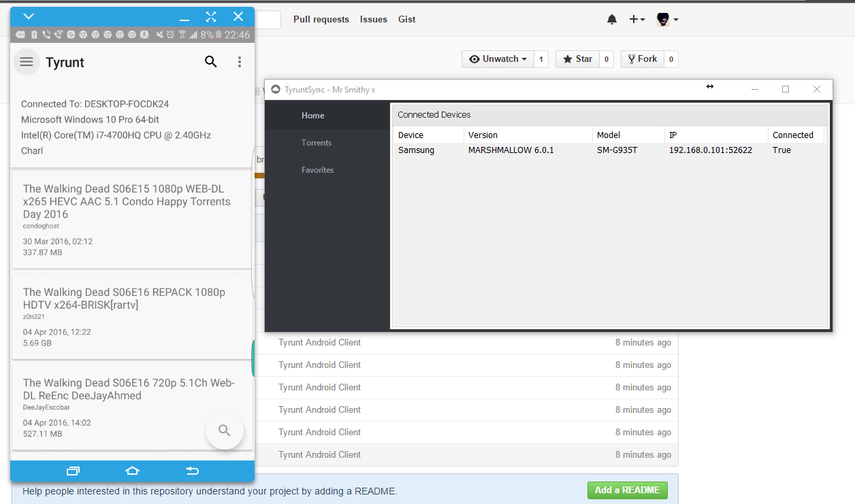Image resolution: width=855 pixels, height=504 pixels.
Task: Select the Samsung device cell
Action: coord(416,150)
